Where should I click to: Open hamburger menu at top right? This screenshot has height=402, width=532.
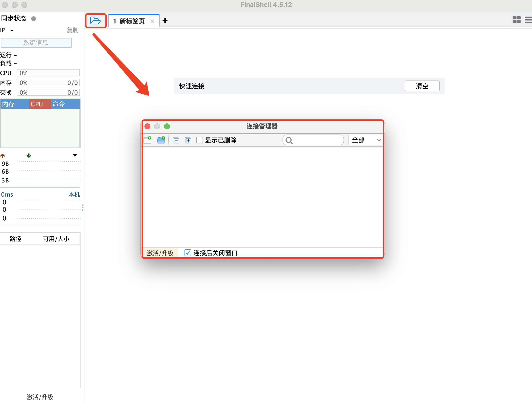pos(528,20)
